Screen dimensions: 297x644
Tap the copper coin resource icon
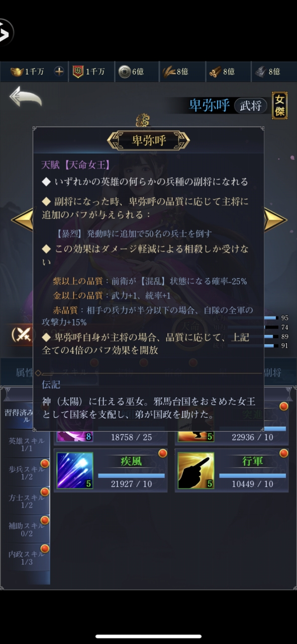(x=124, y=71)
